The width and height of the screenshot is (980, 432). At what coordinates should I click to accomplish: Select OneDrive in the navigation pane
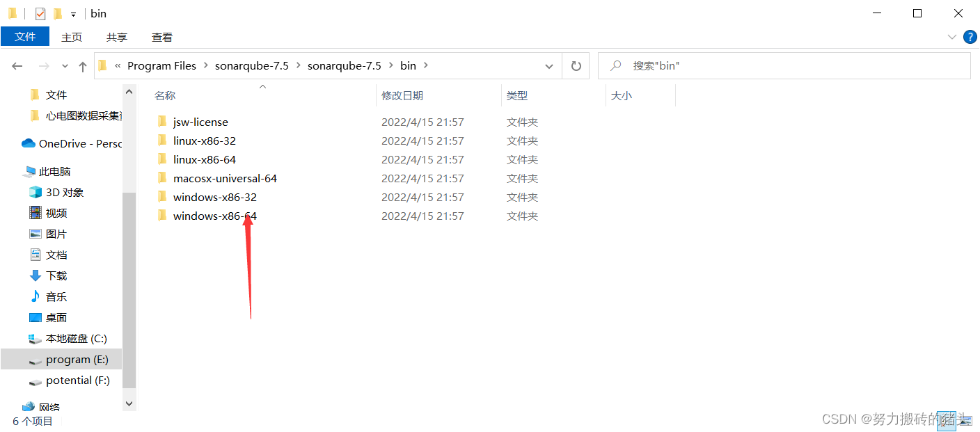pos(80,143)
